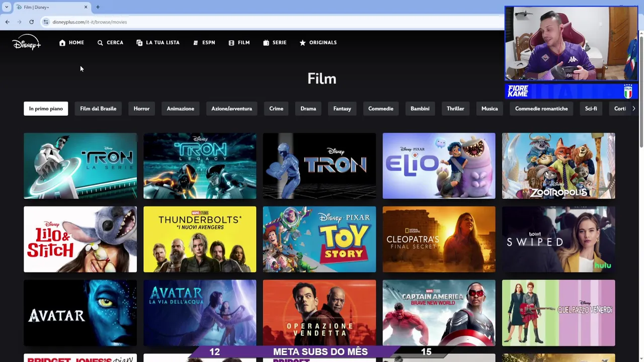The height and width of the screenshot is (362, 644).
Task: Open site information icon in address bar
Action: 46,22
